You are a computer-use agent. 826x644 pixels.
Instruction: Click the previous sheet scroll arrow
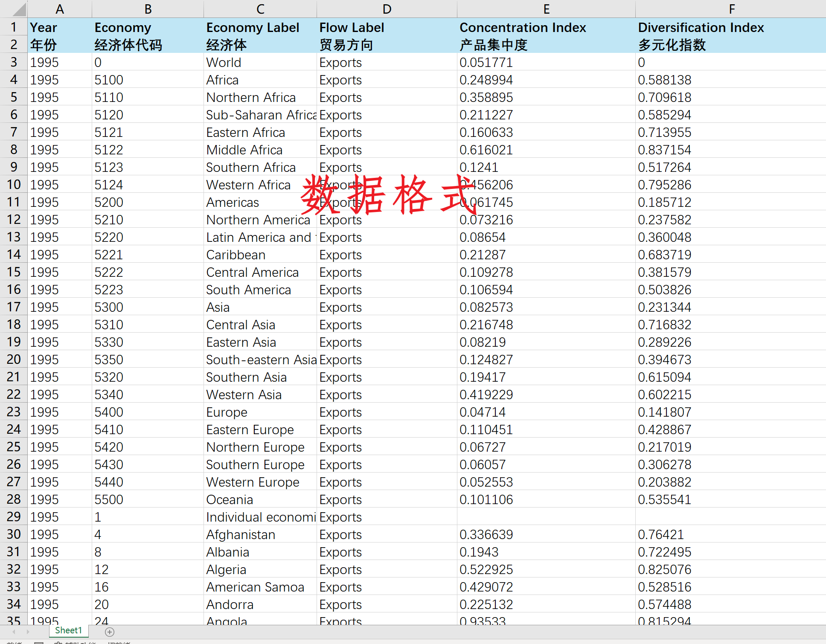[14, 632]
